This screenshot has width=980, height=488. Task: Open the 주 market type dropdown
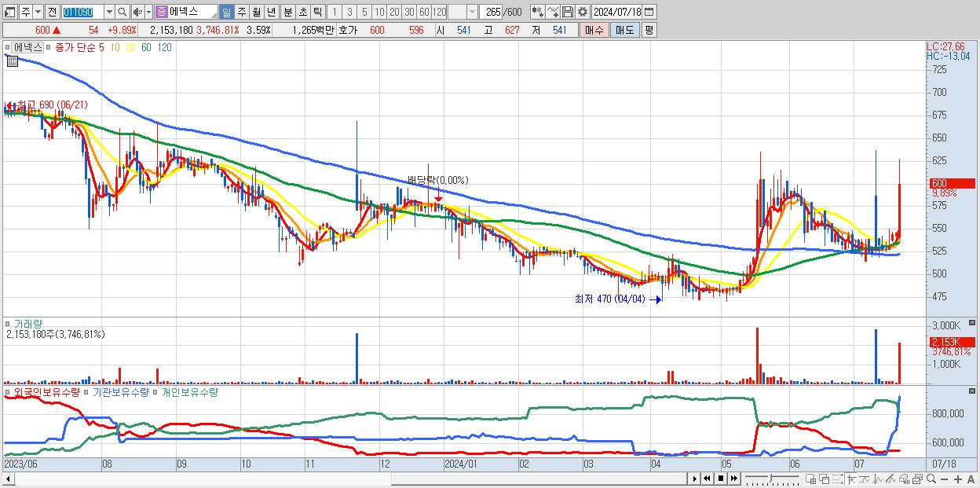pos(38,12)
